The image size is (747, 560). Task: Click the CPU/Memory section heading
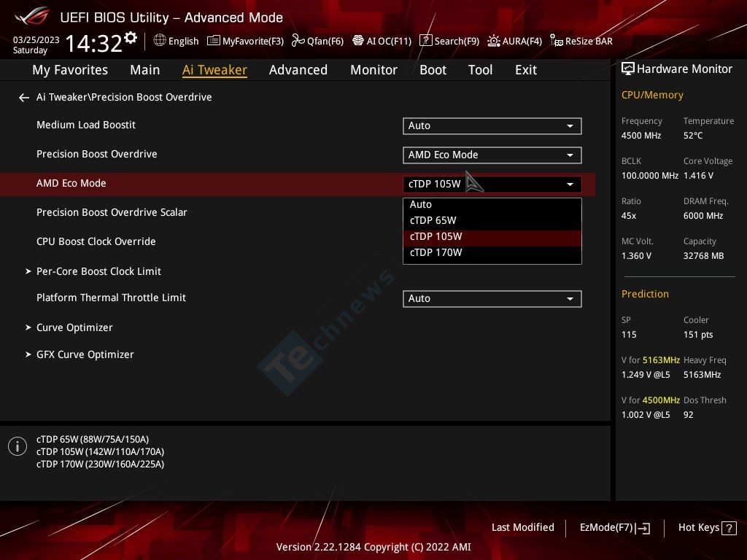(x=651, y=96)
